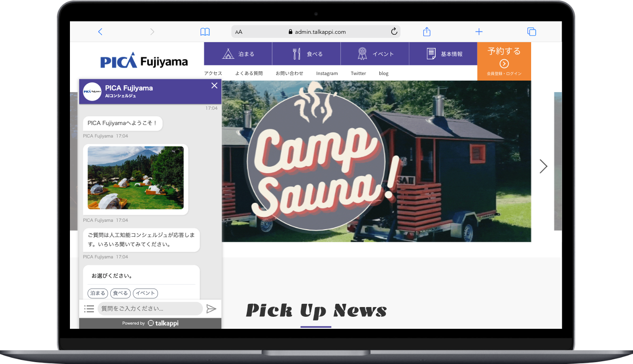Click the admin.talkappi.com address bar
Image resolution: width=633 pixels, height=364 pixels.
316,31
